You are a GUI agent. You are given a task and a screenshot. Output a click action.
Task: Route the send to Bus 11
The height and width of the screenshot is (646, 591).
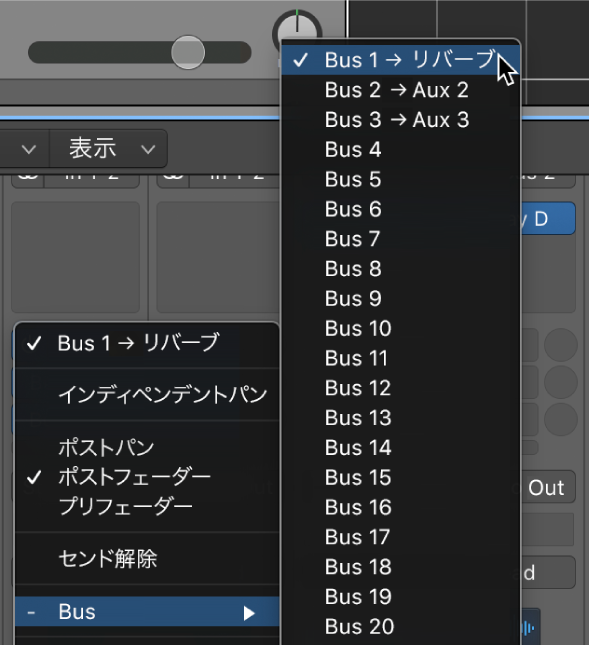tap(400, 358)
